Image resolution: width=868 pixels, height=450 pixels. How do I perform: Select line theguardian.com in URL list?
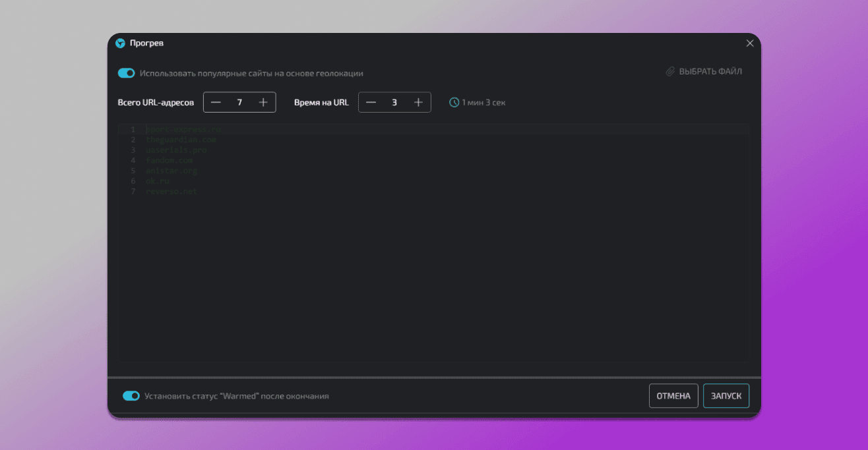[x=181, y=140]
